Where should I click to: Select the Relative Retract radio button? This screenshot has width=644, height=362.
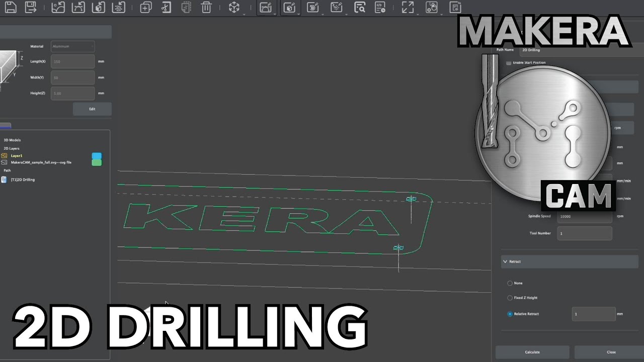pyautogui.click(x=510, y=314)
